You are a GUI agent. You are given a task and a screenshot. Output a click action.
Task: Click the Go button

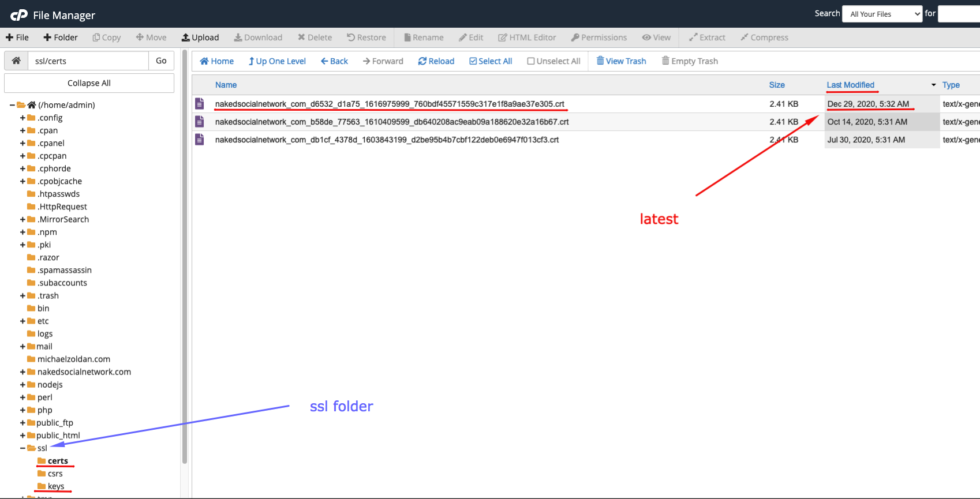point(161,61)
